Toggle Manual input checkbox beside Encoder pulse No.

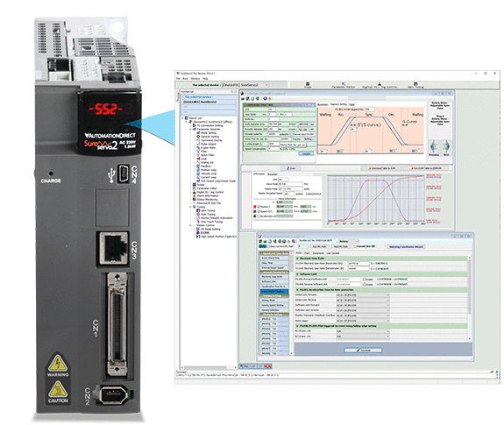(292, 134)
